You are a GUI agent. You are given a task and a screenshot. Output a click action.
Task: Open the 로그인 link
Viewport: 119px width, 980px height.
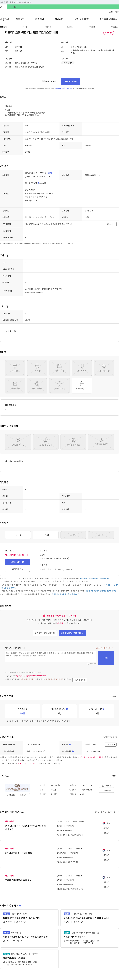111,12
